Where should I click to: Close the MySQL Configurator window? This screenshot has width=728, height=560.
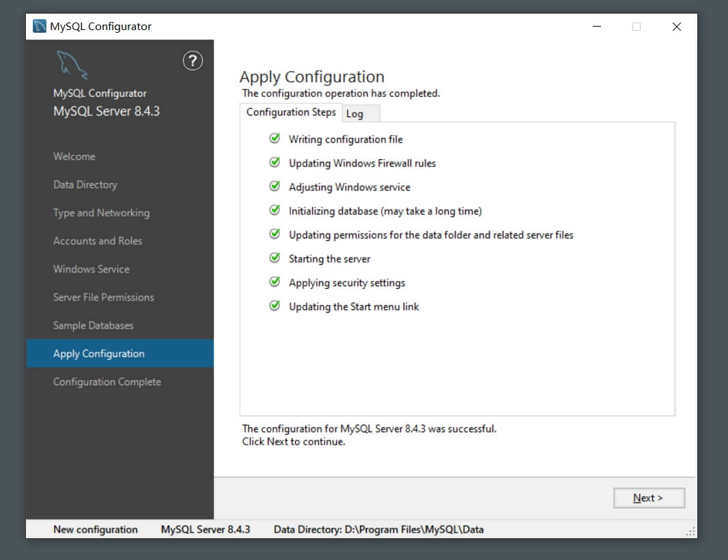tap(677, 27)
